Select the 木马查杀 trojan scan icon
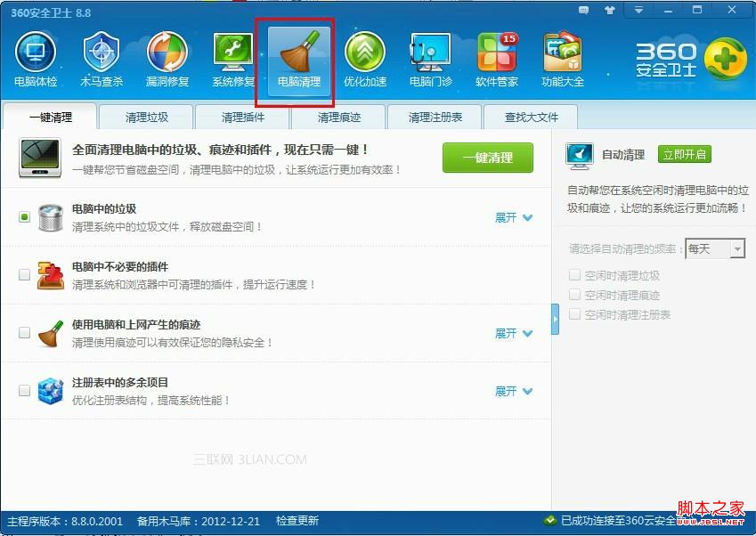The image size is (756, 536). tap(102, 58)
